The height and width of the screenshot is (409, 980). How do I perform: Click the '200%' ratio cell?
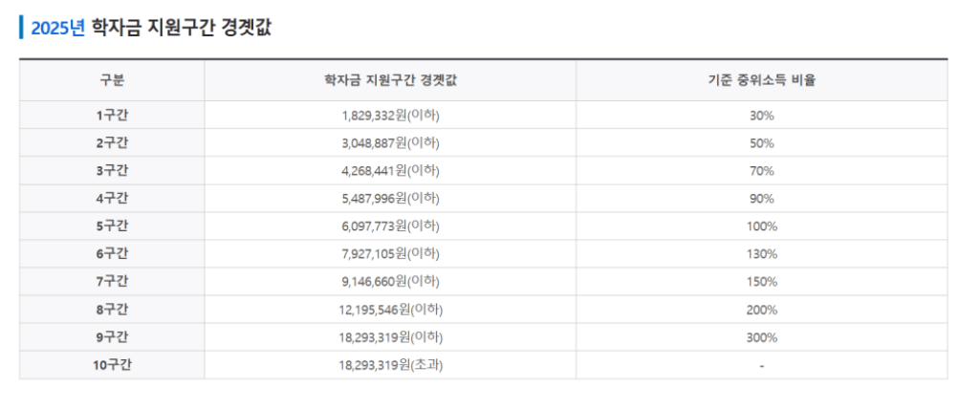(762, 310)
